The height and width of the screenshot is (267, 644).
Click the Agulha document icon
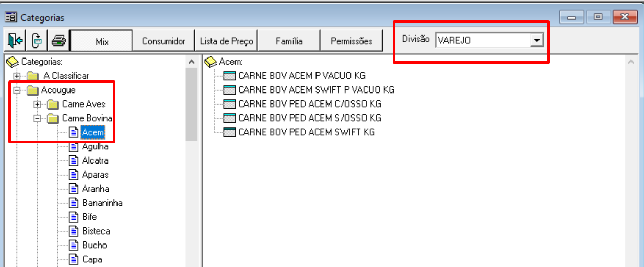74,146
